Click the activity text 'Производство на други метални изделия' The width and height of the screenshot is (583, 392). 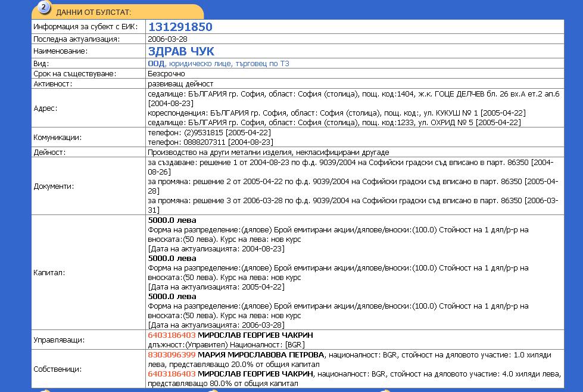[220, 152]
